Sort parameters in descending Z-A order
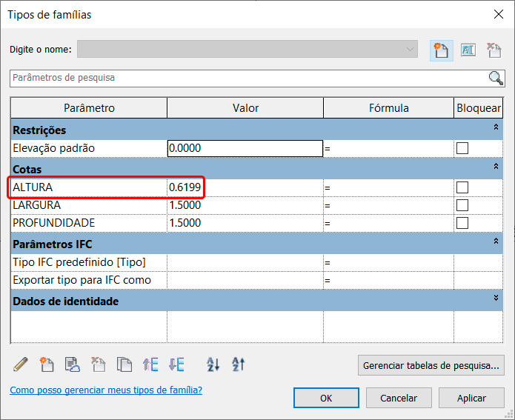 pos(238,364)
